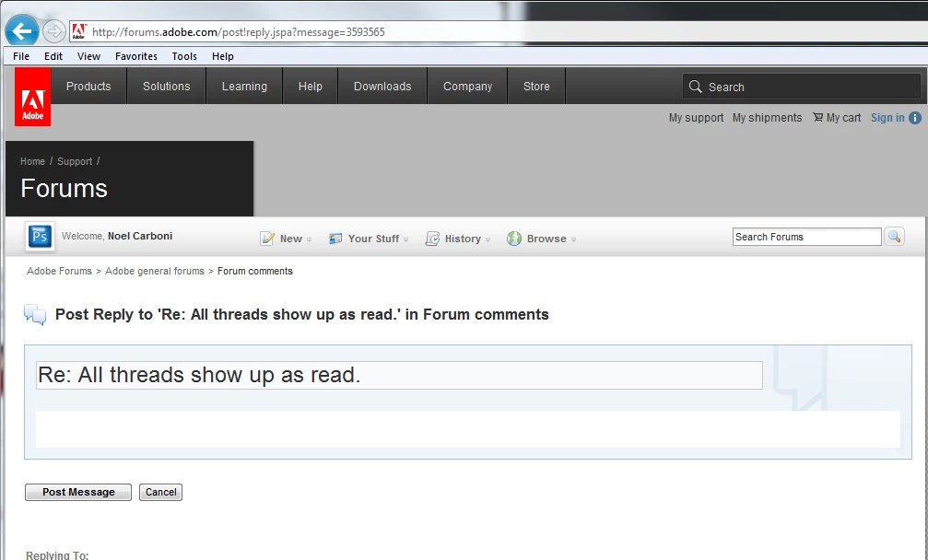The height and width of the screenshot is (560, 928).
Task: Open the My cart link
Action: tap(843, 118)
